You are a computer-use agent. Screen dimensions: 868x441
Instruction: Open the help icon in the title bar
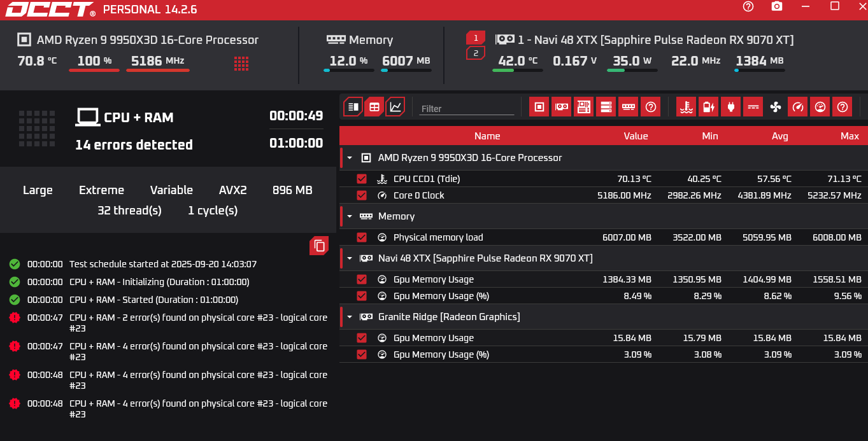click(x=748, y=6)
